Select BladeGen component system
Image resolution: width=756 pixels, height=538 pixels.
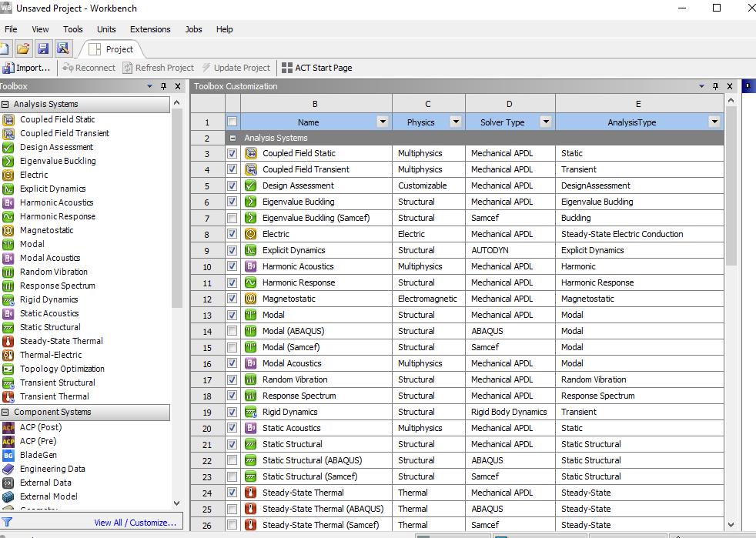tap(38, 455)
